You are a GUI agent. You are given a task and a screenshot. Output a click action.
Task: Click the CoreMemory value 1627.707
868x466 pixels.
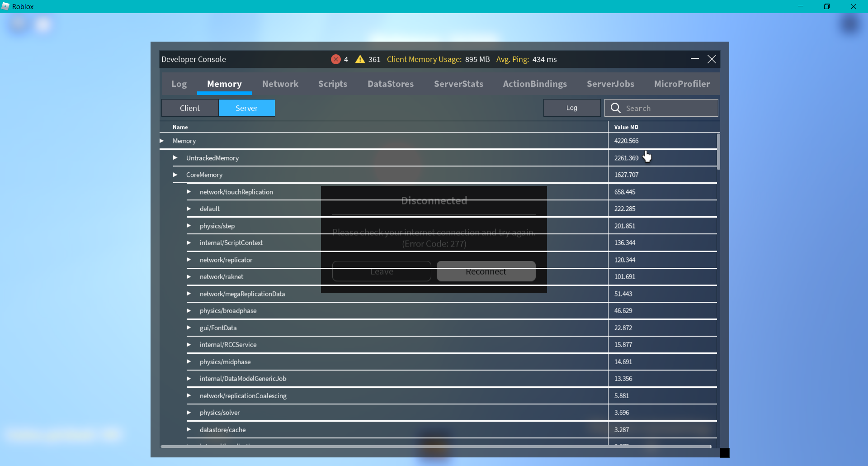click(626, 175)
